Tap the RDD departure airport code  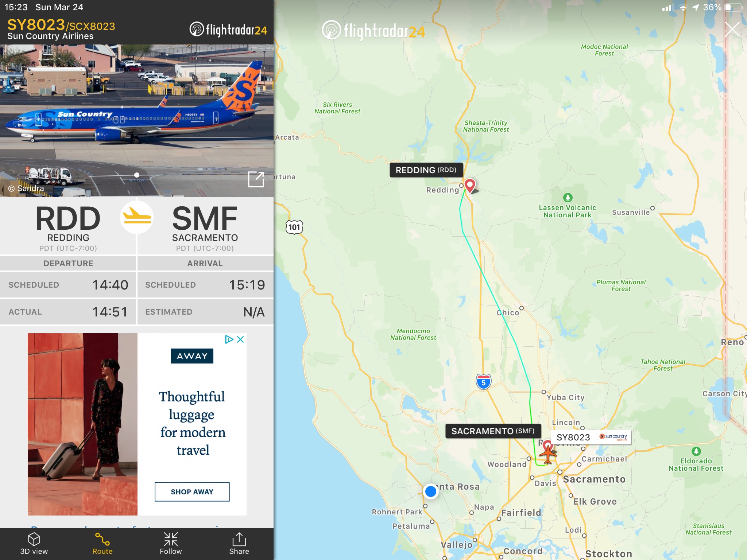click(68, 218)
